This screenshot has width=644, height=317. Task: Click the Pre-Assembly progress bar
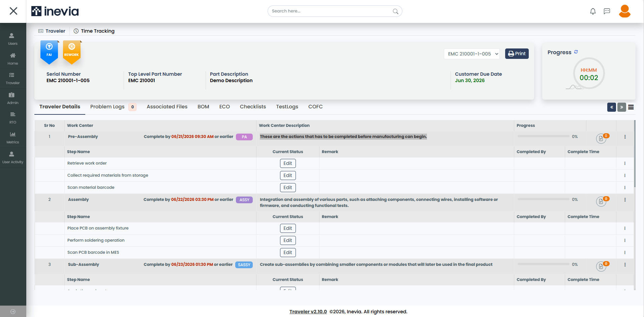click(543, 136)
